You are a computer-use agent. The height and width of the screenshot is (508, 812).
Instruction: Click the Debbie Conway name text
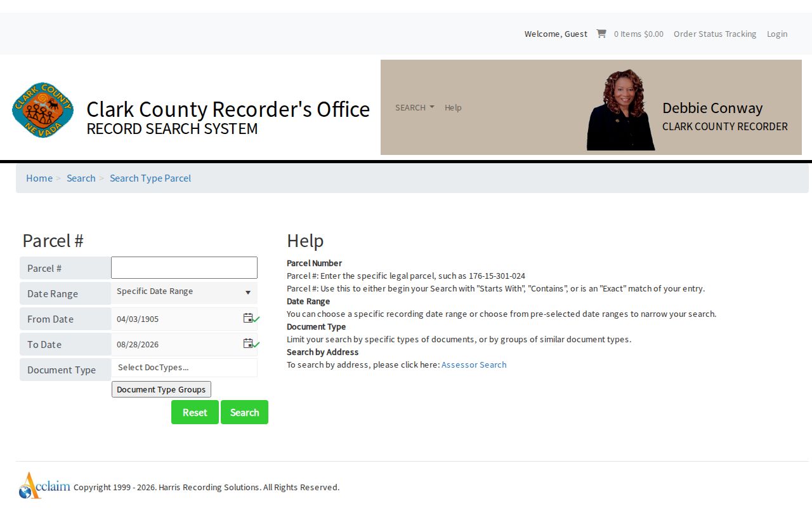click(x=712, y=107)
